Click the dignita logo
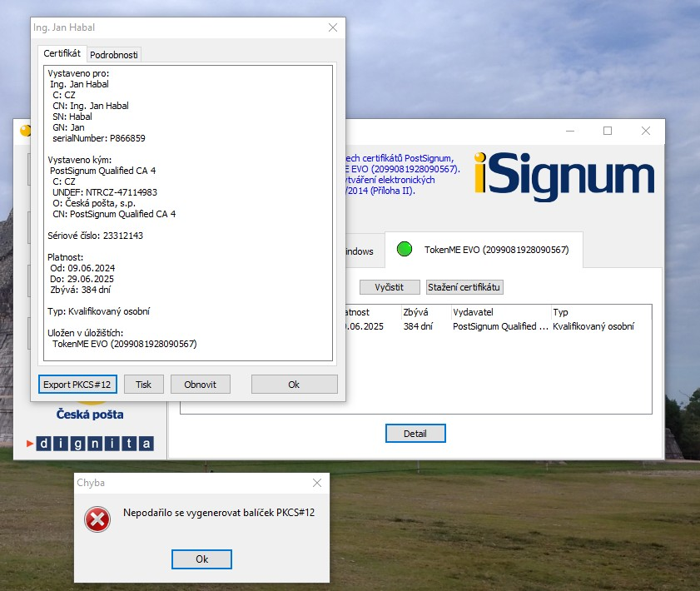The width and height of the screenshot is (700, 591). point(90,444)
